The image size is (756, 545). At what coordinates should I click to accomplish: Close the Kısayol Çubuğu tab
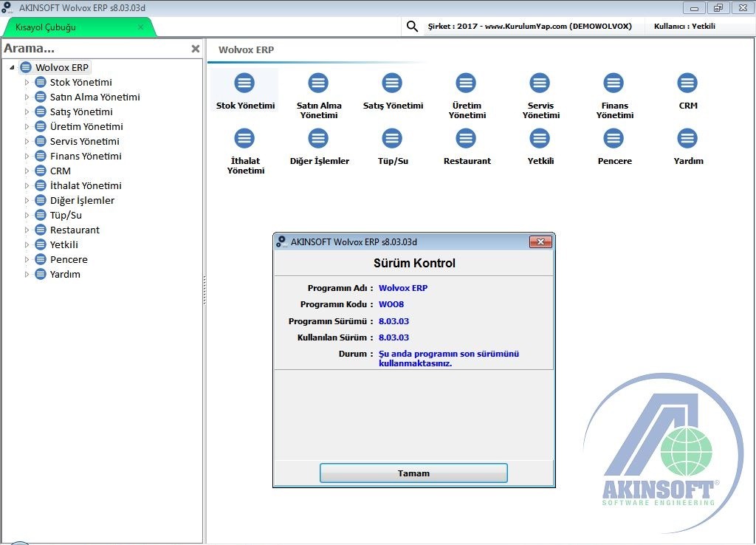tap(140, 27)
